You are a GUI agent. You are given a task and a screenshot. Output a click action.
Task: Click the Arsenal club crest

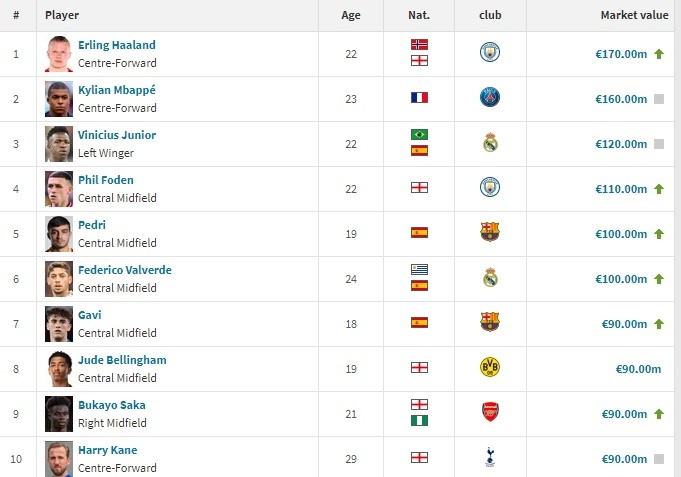(x=489, y=413)
